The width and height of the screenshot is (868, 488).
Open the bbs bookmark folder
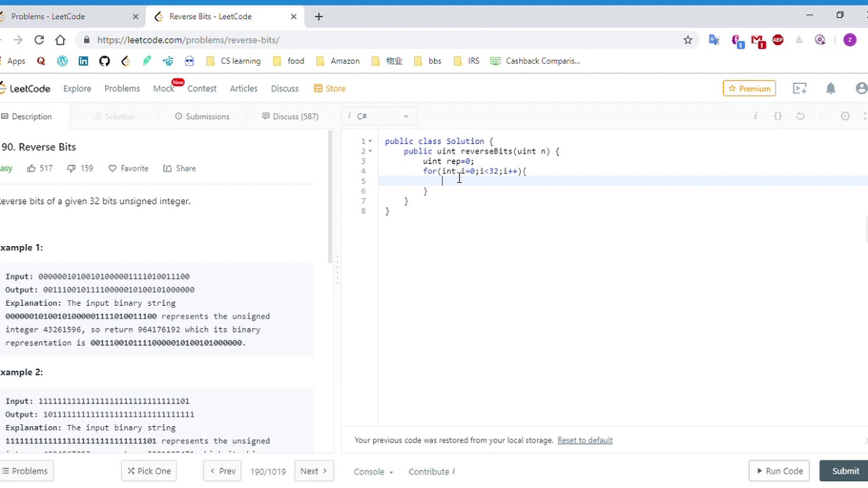[x=427, y=61]
